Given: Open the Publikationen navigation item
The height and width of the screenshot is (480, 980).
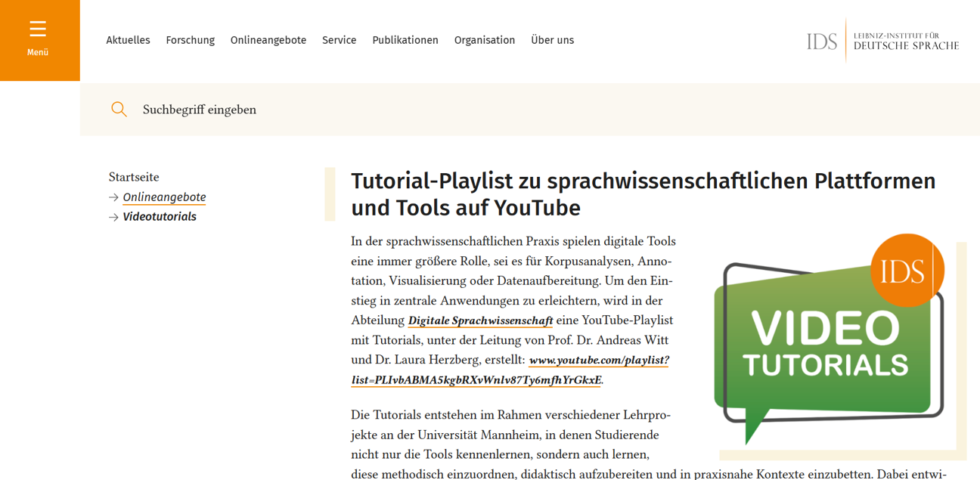Looking at the screenshot, I should click(x=405, y=40).
